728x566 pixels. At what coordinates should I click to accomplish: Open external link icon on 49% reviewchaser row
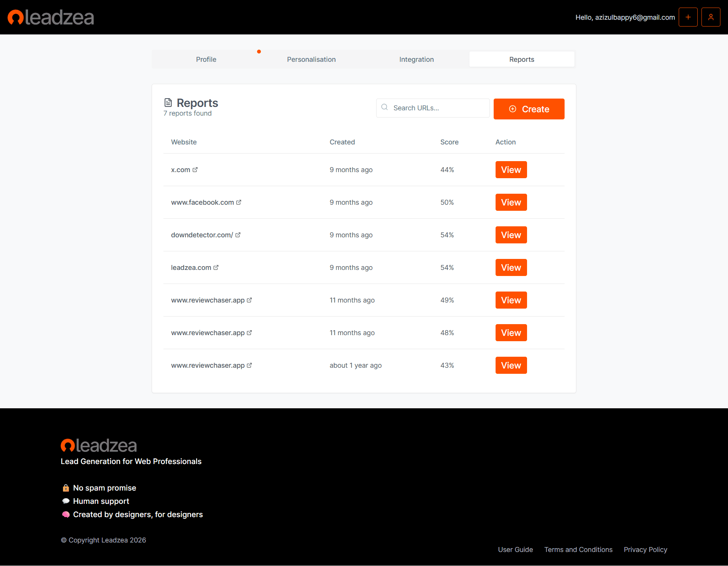click(x=249, y=300)
